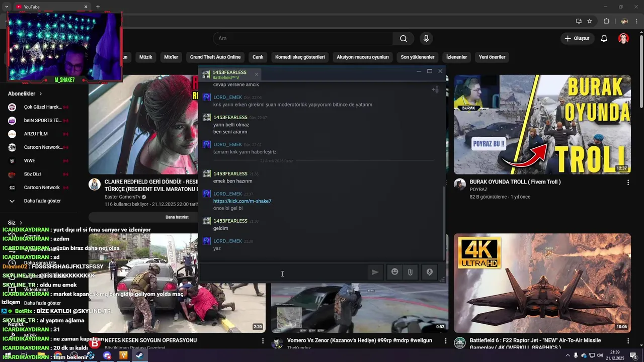Send the message in Steam chat
The width and height of the screenshot is (644, 362).
[x=375, y=272]
